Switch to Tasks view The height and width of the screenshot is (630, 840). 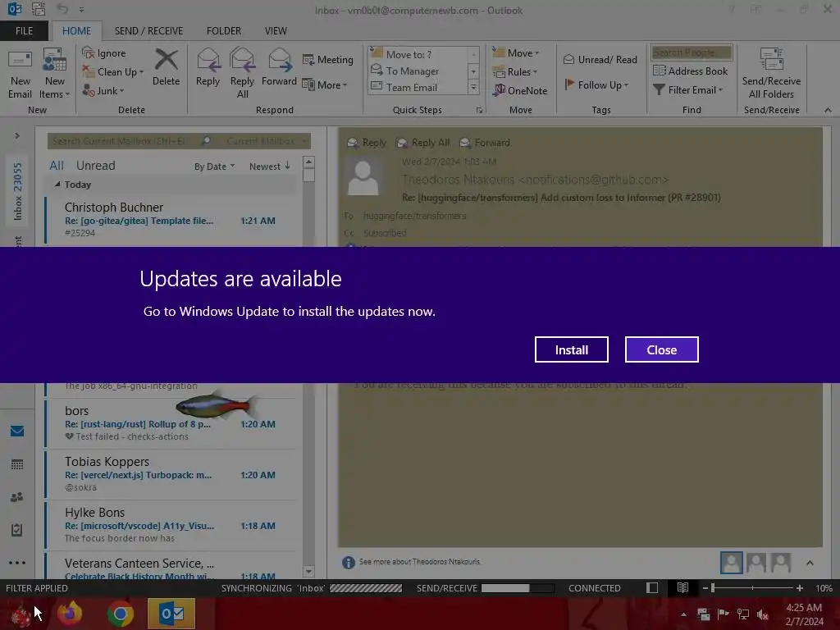[x=17, y=530]
